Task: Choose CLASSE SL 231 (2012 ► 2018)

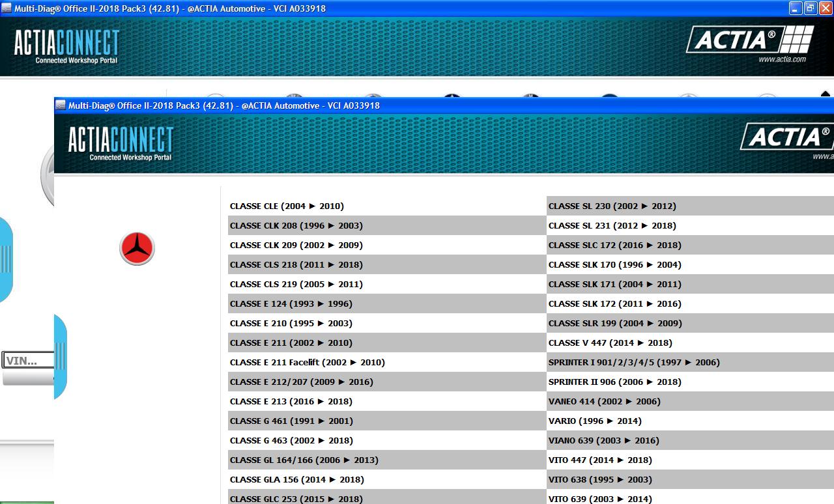Action: (691, 225)
